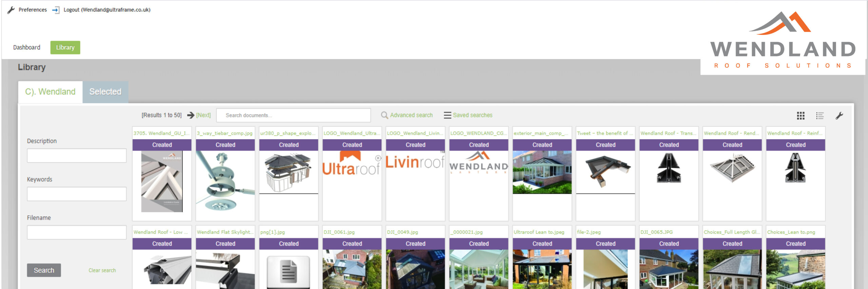This screenshot has width=868, height=289.
Task: Focus the Filename input field
Action: click(x=77, y=232)
